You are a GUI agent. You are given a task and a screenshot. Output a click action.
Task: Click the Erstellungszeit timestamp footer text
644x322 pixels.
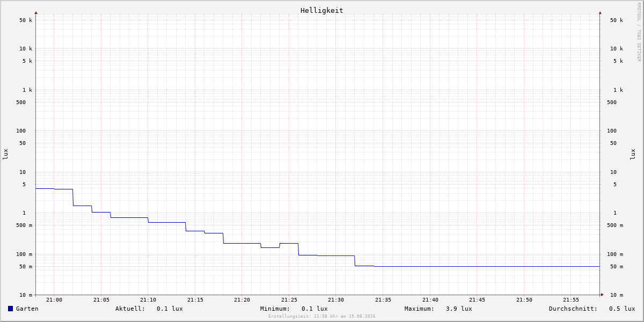tap(322, 317)
